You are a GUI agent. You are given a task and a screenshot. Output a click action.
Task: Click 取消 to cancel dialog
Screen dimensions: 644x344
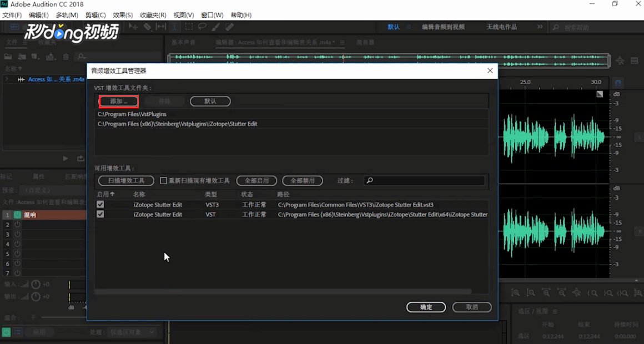472,307
